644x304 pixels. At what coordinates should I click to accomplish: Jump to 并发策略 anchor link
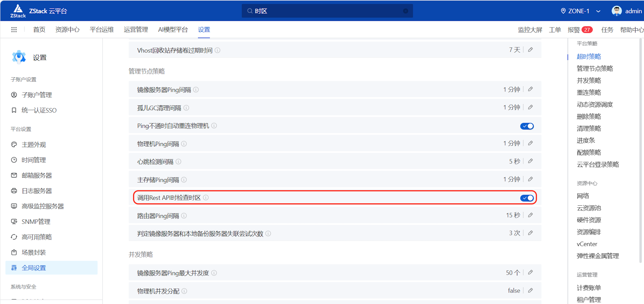588,81
